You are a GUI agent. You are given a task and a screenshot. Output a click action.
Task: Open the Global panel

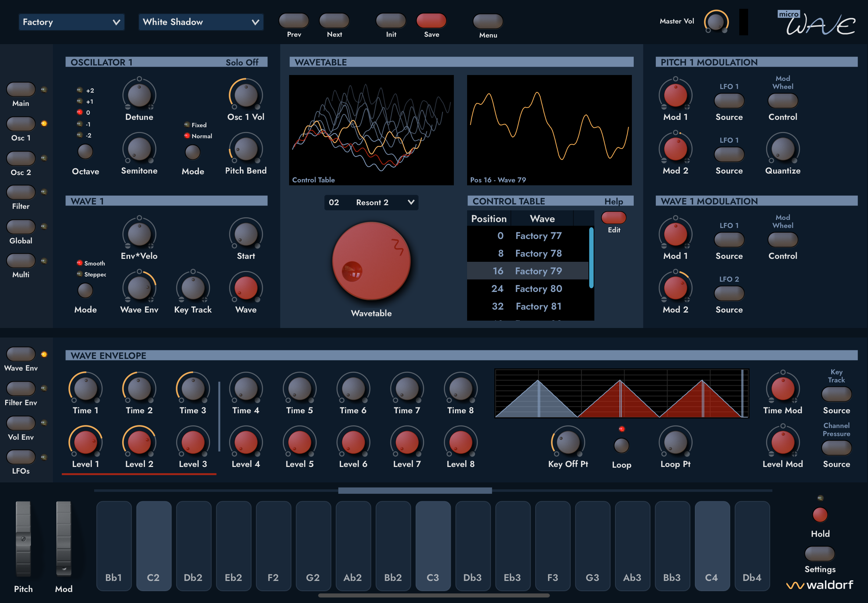point(21,226)
